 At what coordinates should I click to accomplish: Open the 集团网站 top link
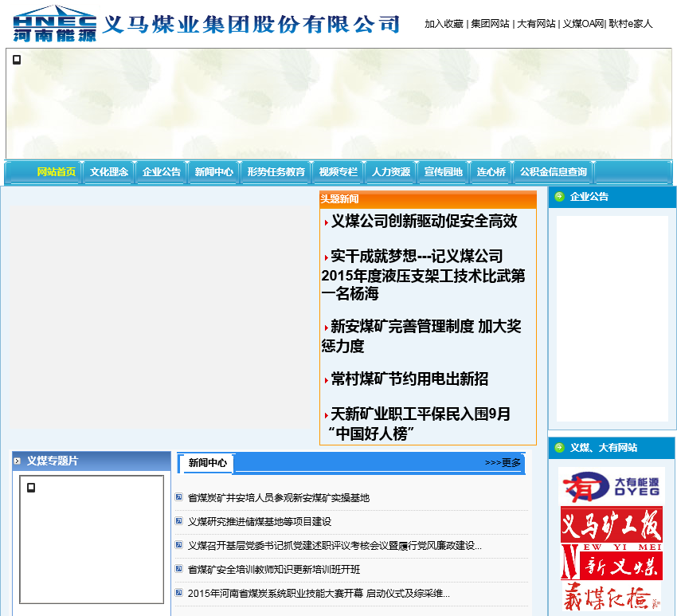[490, 24]
